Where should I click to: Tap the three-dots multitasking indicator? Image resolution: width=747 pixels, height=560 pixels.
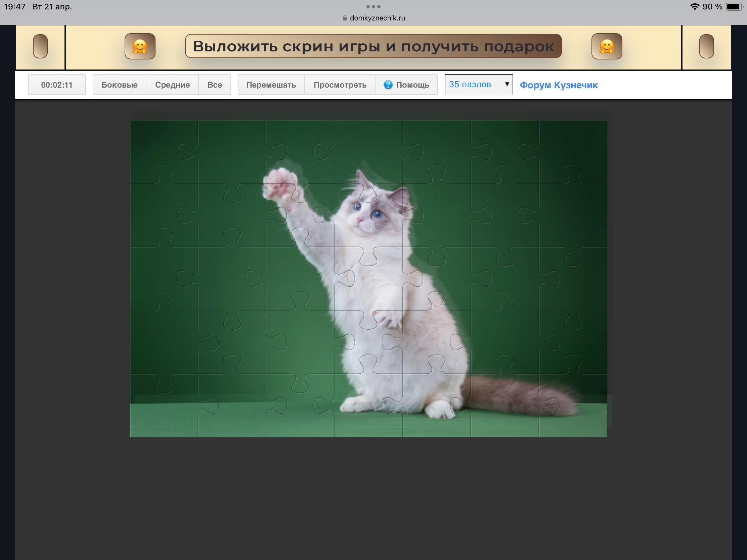373,7
